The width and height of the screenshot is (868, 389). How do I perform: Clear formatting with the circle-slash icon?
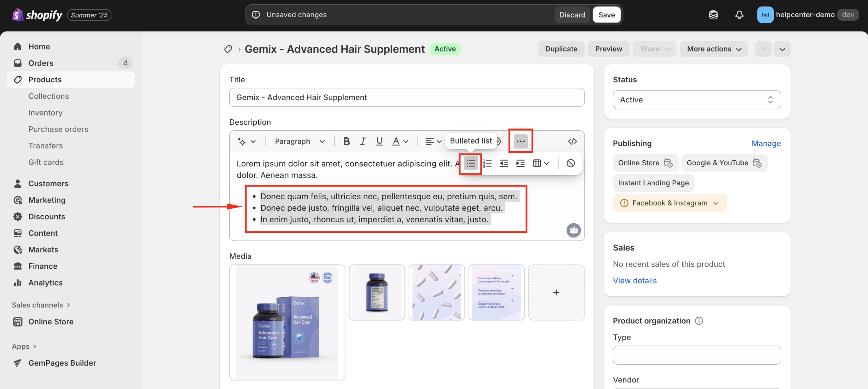(571, 163)
